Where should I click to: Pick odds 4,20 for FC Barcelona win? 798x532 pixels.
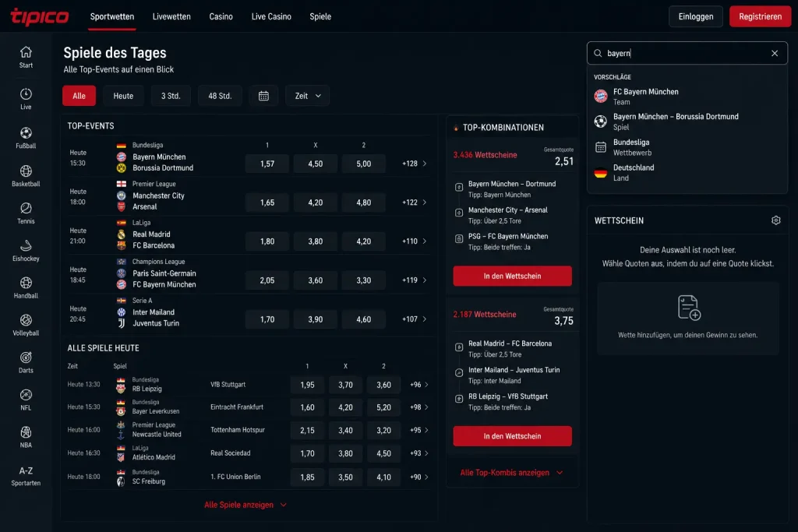pyautogui.click(x=363, y=241)
